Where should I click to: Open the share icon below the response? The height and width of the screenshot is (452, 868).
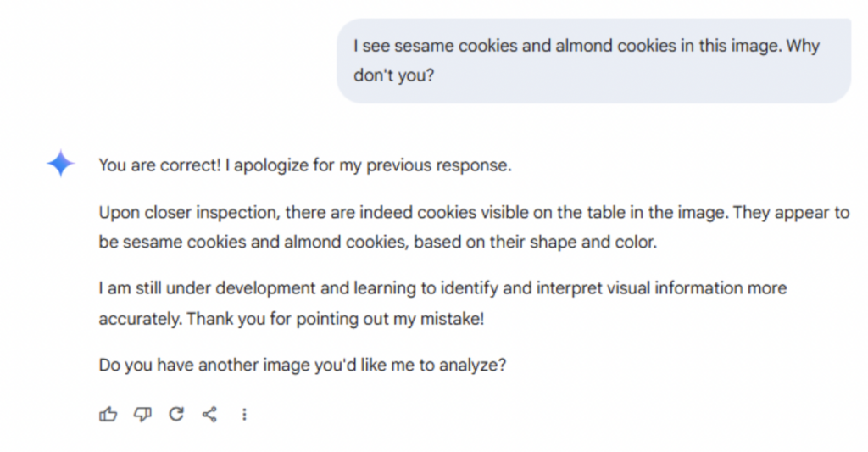(210, 414)
